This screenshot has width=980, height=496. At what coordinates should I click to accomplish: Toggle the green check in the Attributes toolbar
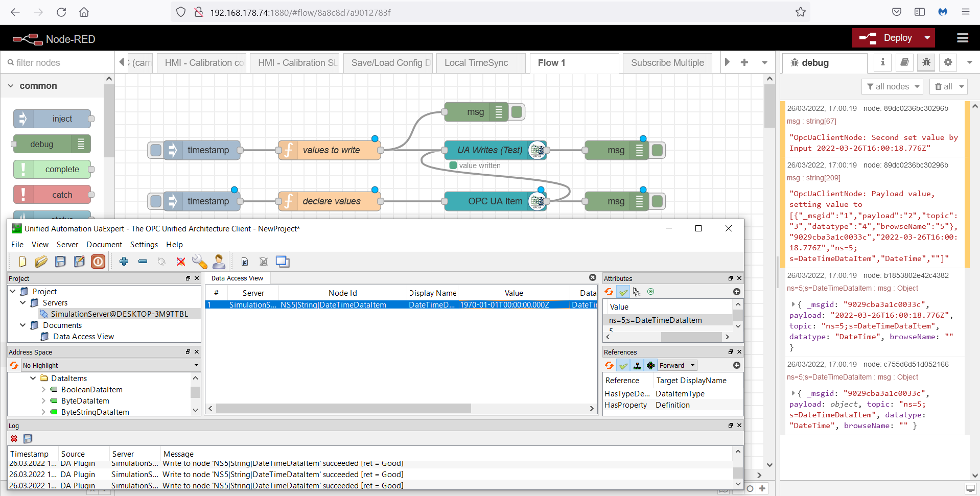[x=623, y=292]
